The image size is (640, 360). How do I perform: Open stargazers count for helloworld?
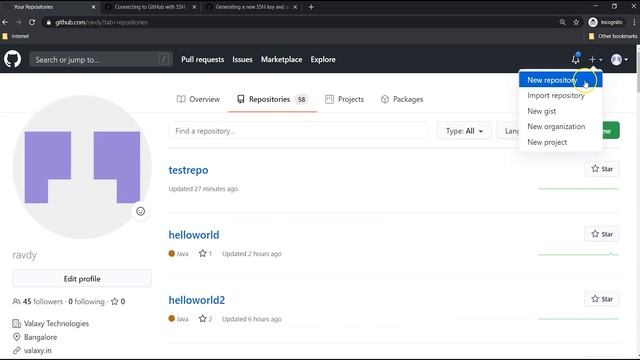(x=205, y=253)
